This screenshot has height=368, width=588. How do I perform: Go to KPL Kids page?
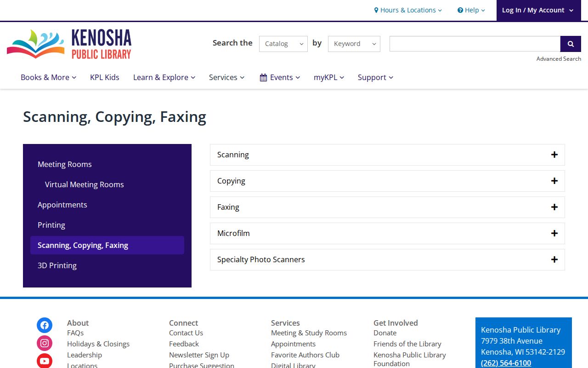pyautogui.click(x=105, y=77)
